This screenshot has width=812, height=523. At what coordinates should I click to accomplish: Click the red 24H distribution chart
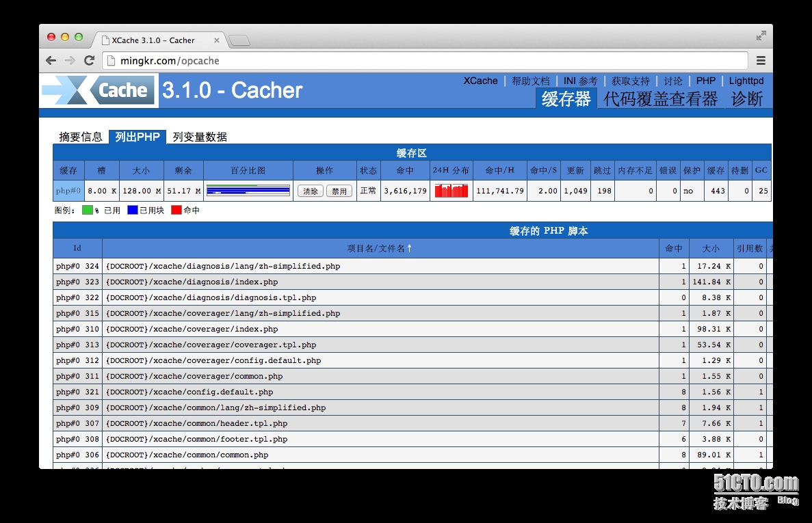[x=451, y=190]
